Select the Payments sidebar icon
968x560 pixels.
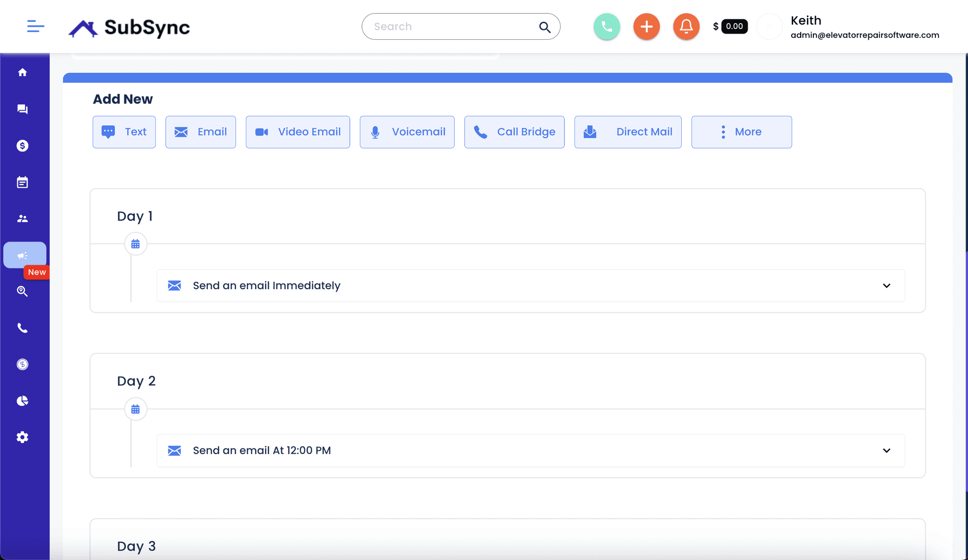(x=22, y=146)
